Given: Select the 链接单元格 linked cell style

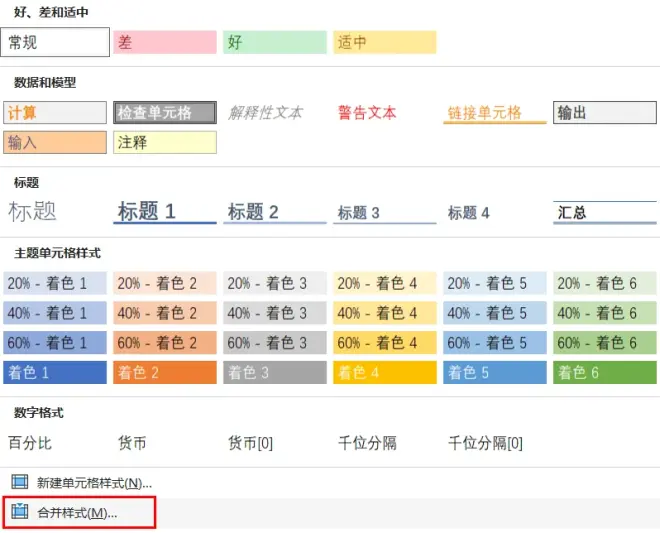Looking at the screenshot, I should click(x=495, y=112).
